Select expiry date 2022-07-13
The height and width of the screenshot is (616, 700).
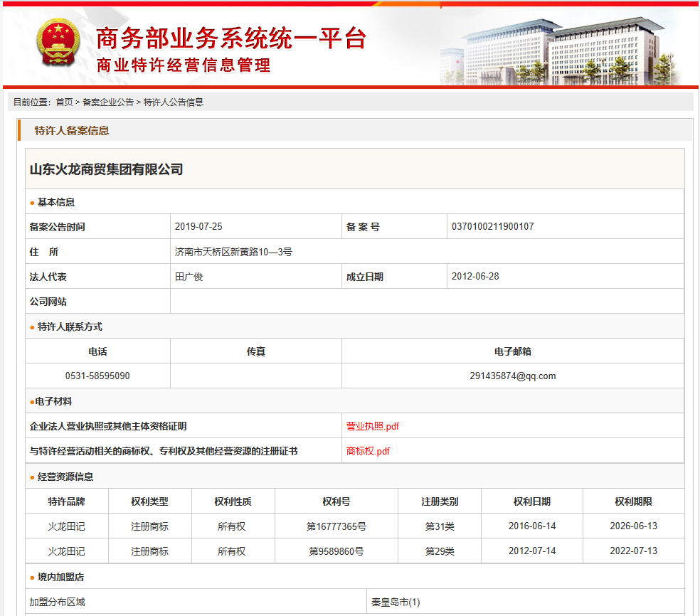(x=633, y=551)
